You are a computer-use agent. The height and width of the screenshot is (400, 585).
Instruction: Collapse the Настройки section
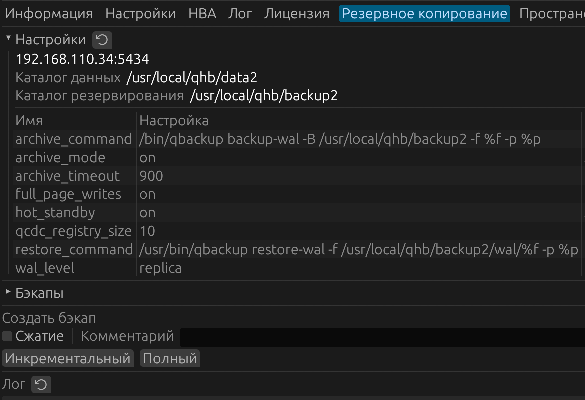[8, 38]
